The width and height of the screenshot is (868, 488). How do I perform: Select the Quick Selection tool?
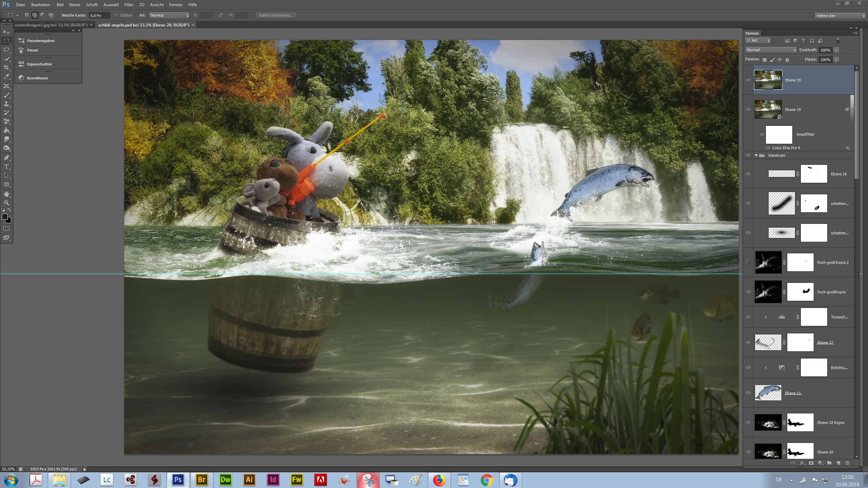point(6,59)
